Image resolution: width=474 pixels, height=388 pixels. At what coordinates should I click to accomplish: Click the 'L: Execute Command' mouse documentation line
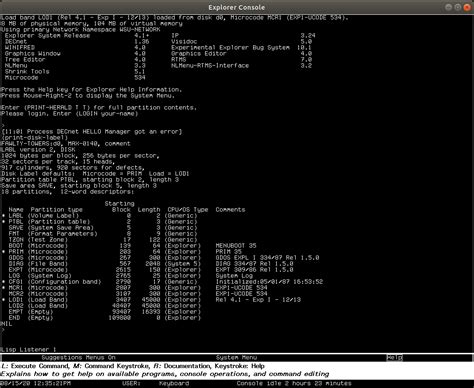pyautogui.click(x=133, y=366)
